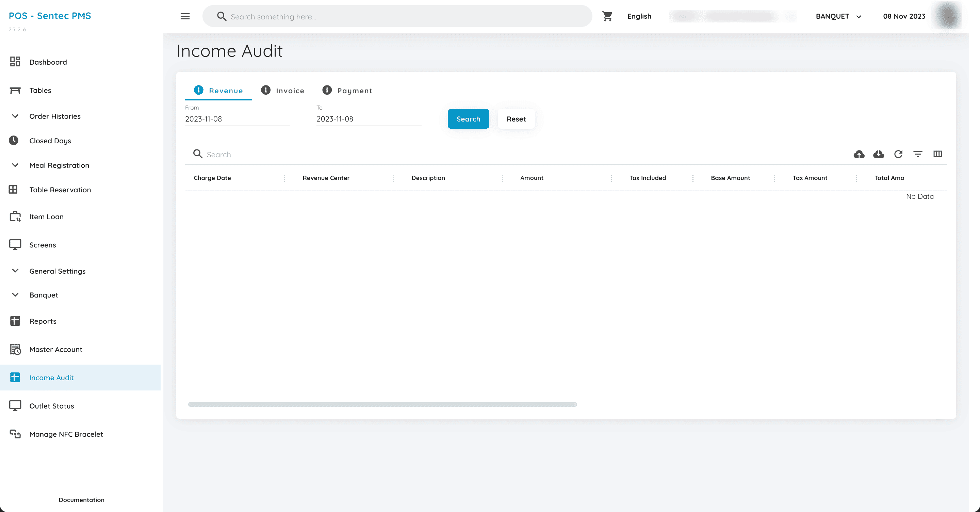Switch to the Payment tab
The width and height of the screenshot is (980, 512).
pos(347,91)
